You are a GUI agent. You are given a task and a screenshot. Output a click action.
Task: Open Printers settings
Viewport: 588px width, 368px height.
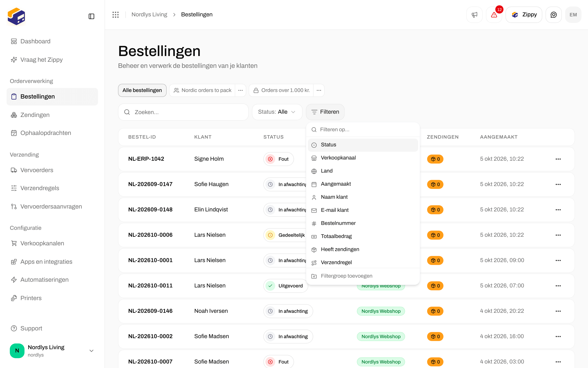click(x=52, y=298)
